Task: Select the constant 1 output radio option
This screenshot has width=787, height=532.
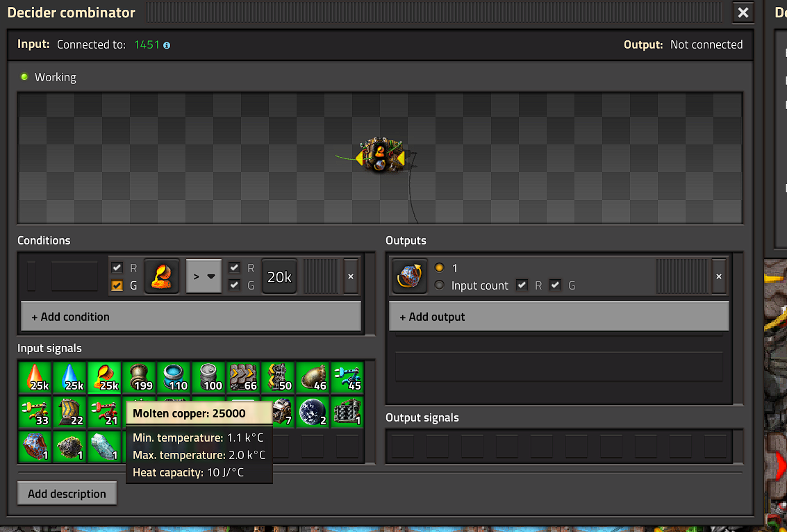Action: point(439,267)
